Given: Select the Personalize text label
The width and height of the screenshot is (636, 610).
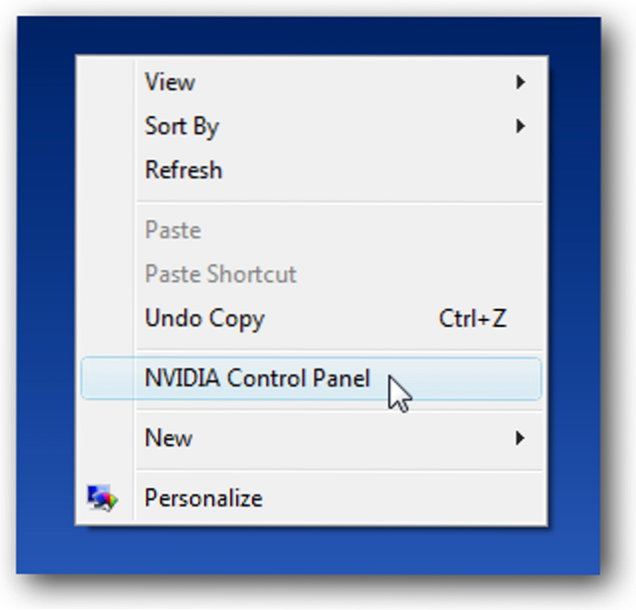Looking at the screenshot, I should pos(204,497).
